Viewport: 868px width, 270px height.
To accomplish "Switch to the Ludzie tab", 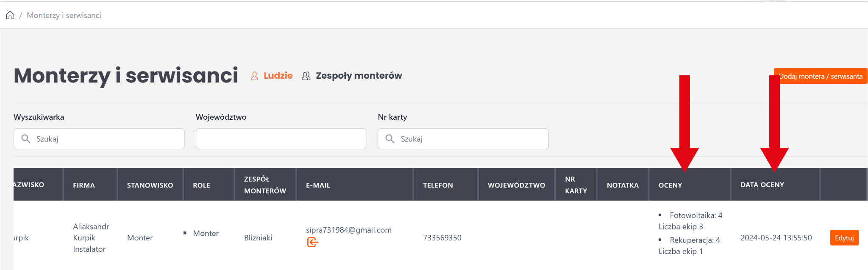I will [278, 76].
